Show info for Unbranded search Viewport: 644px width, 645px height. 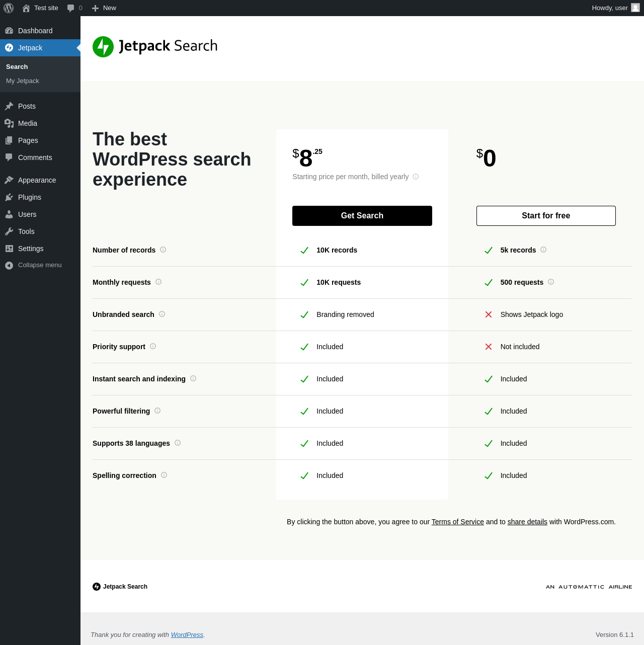[x=162, y=314]
